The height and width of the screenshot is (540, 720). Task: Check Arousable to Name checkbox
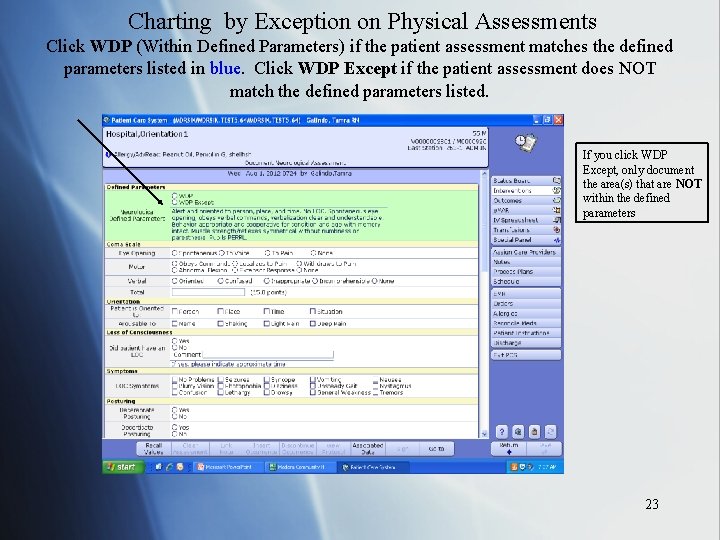(x=174, y=324)
